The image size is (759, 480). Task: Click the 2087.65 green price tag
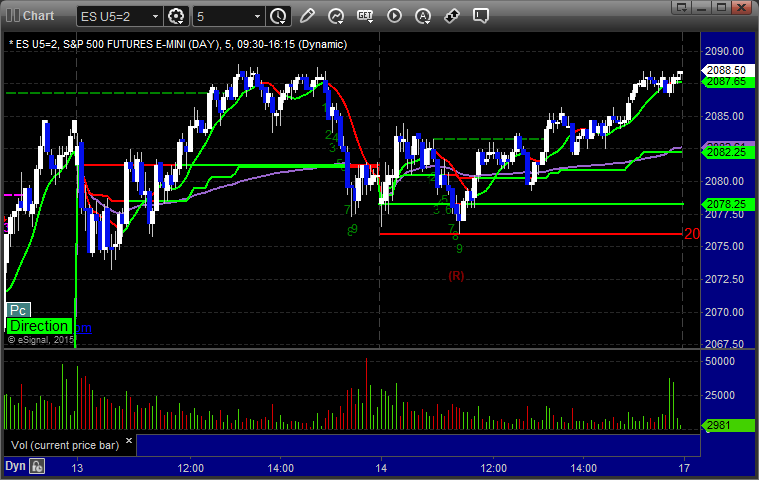pyautogui.click(x=727, y=82)
